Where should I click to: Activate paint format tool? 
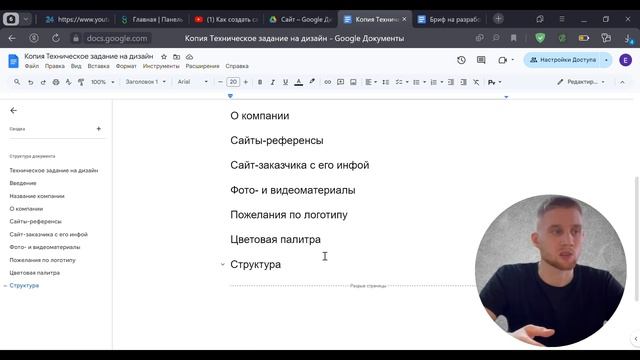coord(81,82)
